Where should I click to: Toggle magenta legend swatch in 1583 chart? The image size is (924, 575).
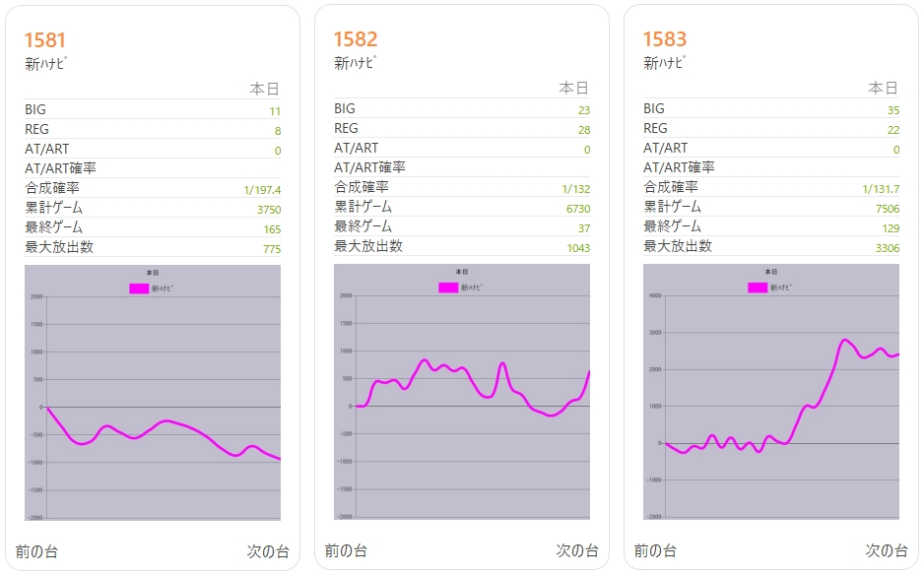[757, 287]
